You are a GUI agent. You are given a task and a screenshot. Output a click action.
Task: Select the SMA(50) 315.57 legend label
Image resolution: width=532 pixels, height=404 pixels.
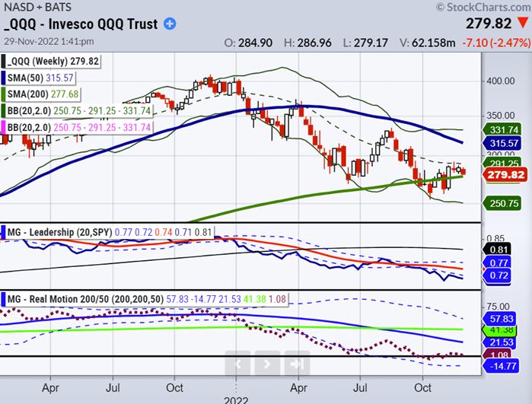tap(38, 78)
